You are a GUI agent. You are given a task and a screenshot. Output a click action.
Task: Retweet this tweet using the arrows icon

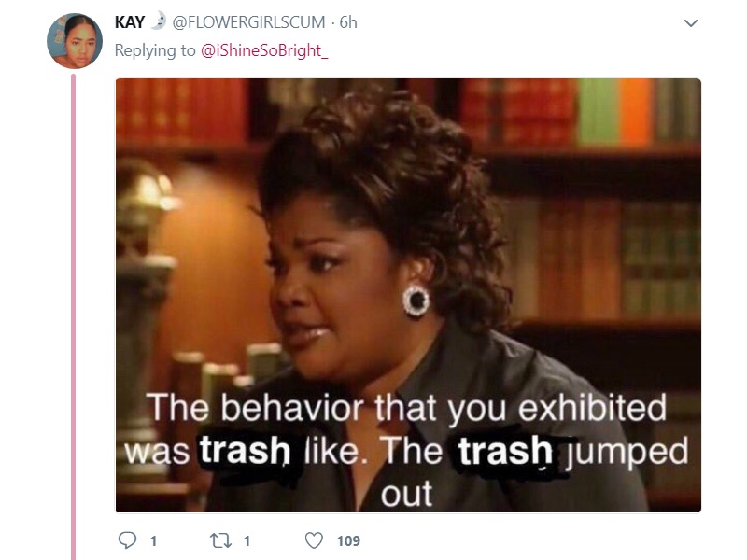pyautogui.click(x=220, y=540)
